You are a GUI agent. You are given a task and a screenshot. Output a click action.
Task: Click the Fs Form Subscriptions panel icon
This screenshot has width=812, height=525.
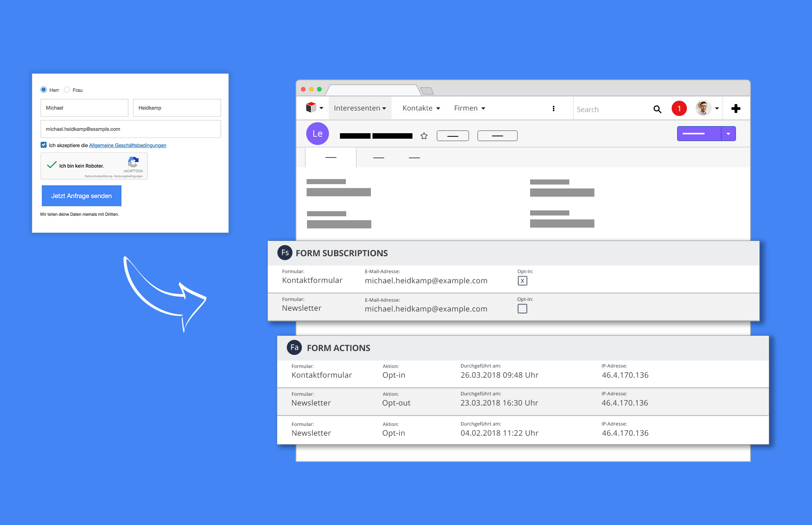(285, 253)
